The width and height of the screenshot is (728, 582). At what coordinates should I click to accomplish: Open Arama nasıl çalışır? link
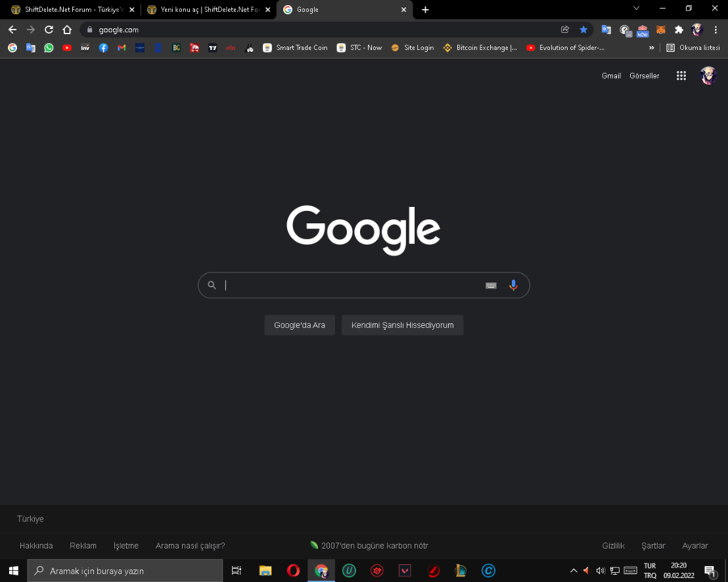190,546
